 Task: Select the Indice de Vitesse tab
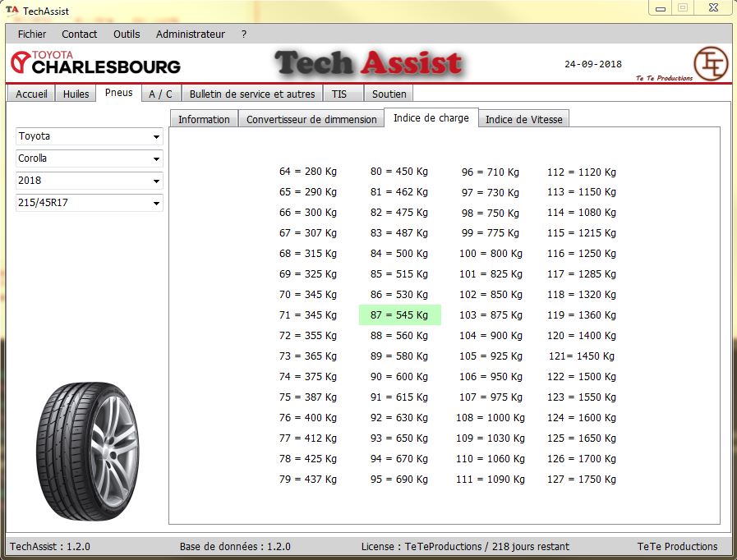click(523, 119)
